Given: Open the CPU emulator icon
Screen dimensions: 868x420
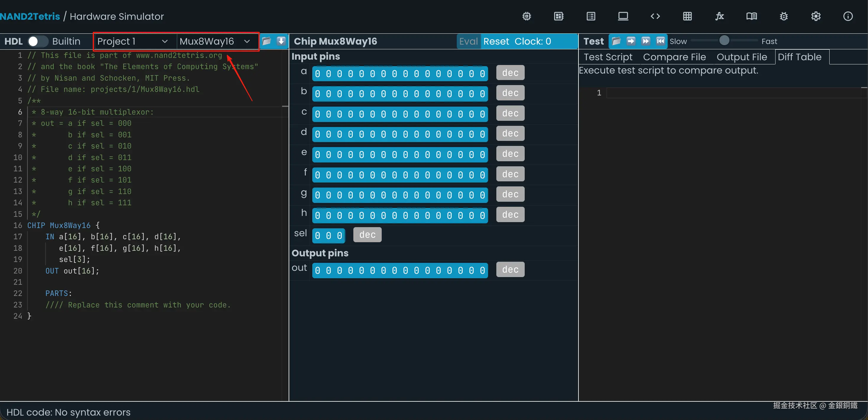Looking at the screenshot, I should coord(559,16).
